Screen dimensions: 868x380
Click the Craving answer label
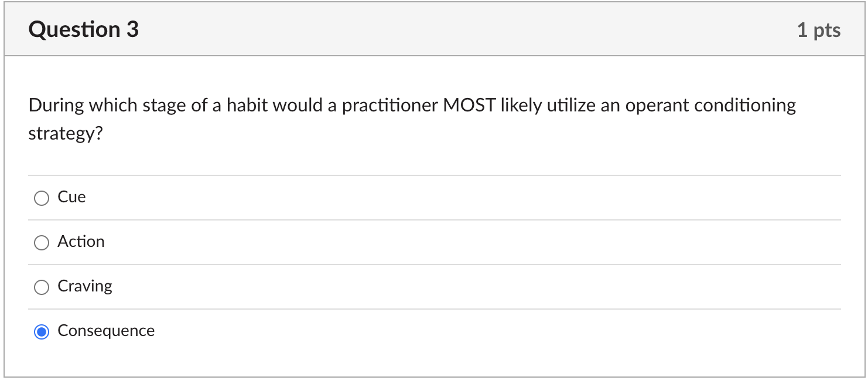point(85,286)
